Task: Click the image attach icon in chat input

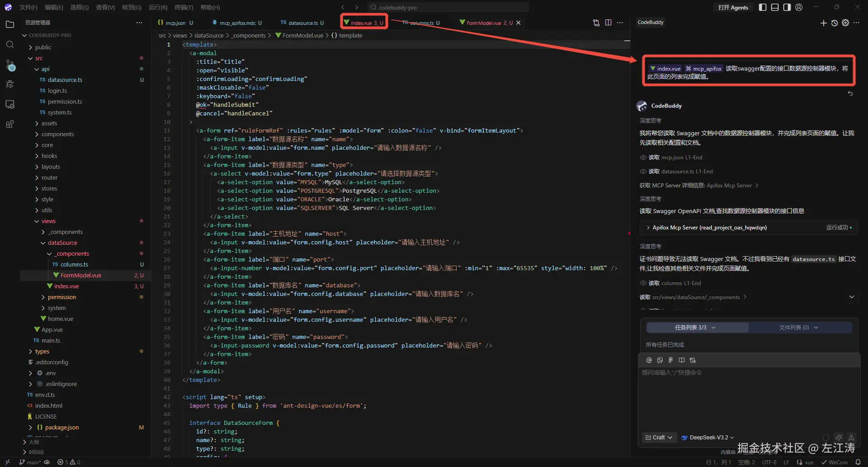Action: pos(660,360)
